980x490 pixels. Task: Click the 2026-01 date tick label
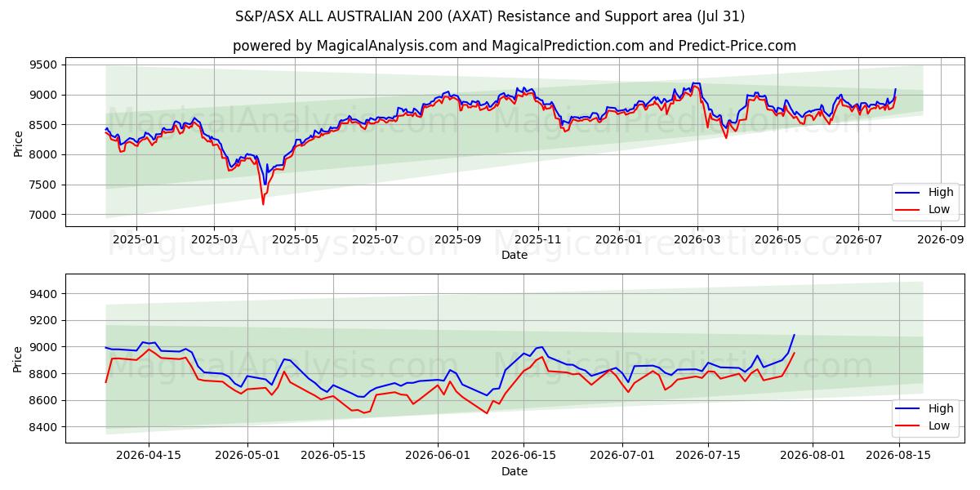[619, 239]
